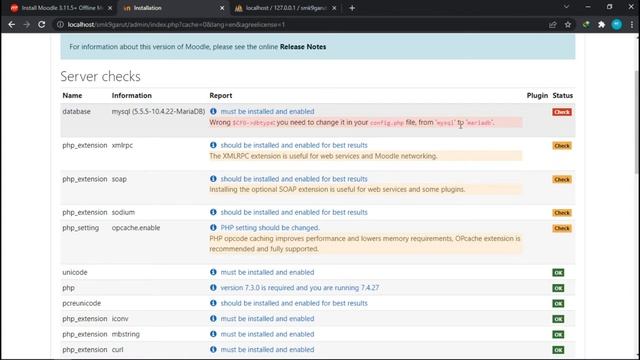This screenshot has height=360, width=640.
Task: Open pcreunicode 'should be installed' report link
Action: [x=294, y=303]
